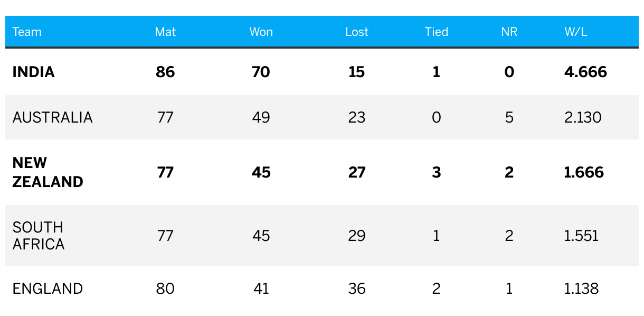Select the ENGLAND team name
This screenshot has height=316, width=644.
[x=48, y=289]
